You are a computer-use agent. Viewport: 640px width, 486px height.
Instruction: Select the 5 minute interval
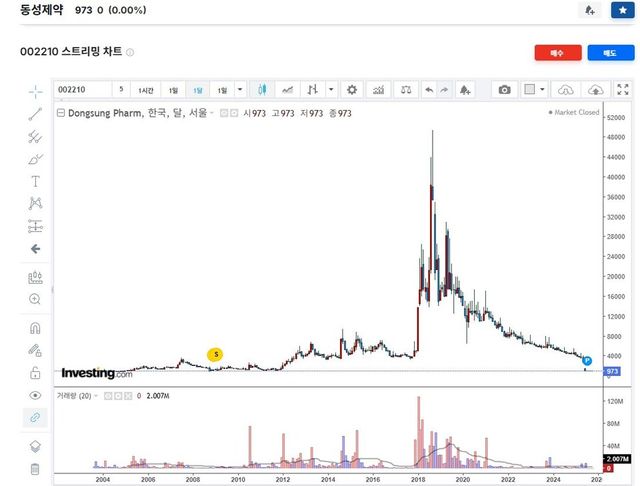(121, 89)
